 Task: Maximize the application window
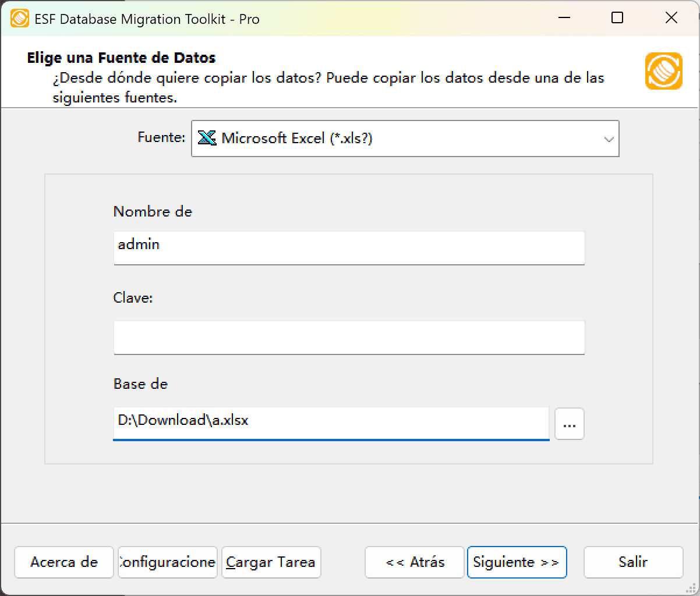click(617, 18)
